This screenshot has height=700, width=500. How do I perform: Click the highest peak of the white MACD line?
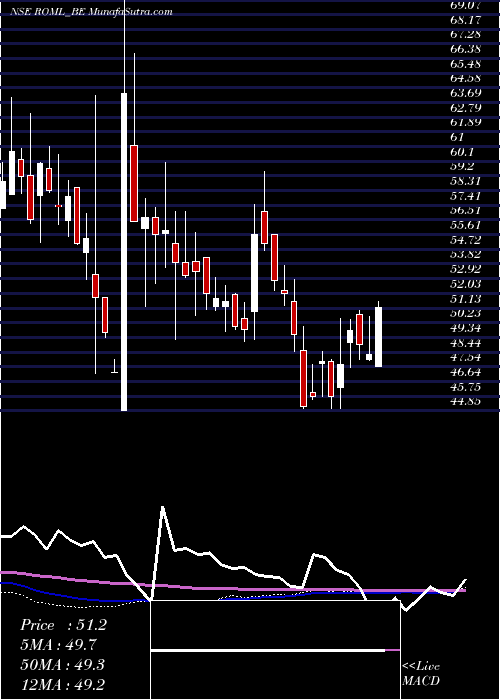(x=162, y=507)
